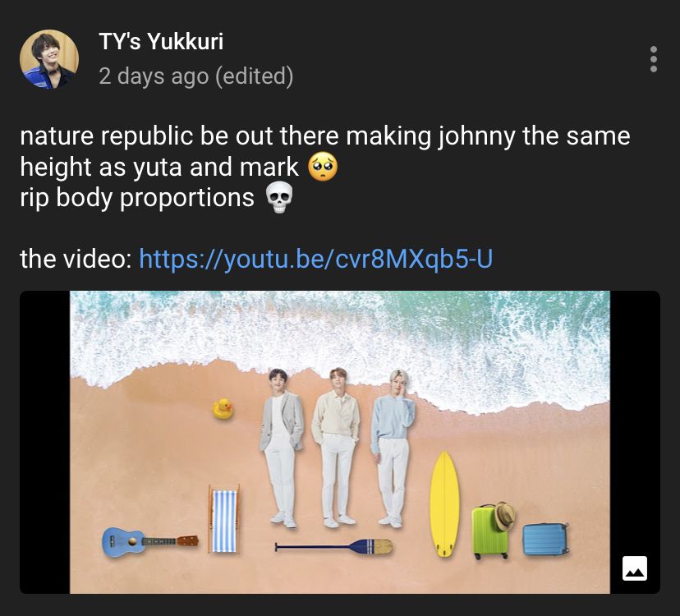Click the blue ukulele in the image
680x616 pixels.
(150, 542)
